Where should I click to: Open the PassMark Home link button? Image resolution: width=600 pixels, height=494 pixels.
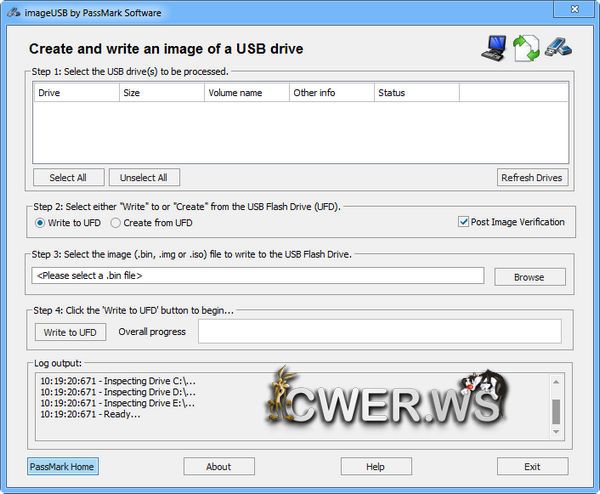click(63, 466)
